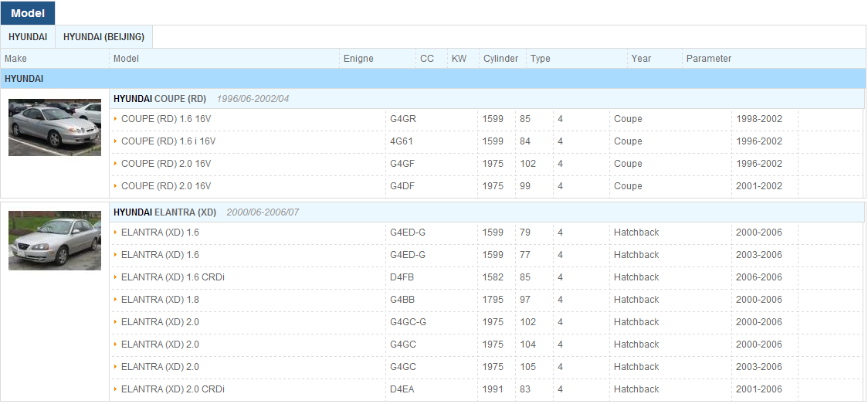Click the Type column header
Image resolution: width=868 pixels, height=404 pixels.
tap(541, 59)
